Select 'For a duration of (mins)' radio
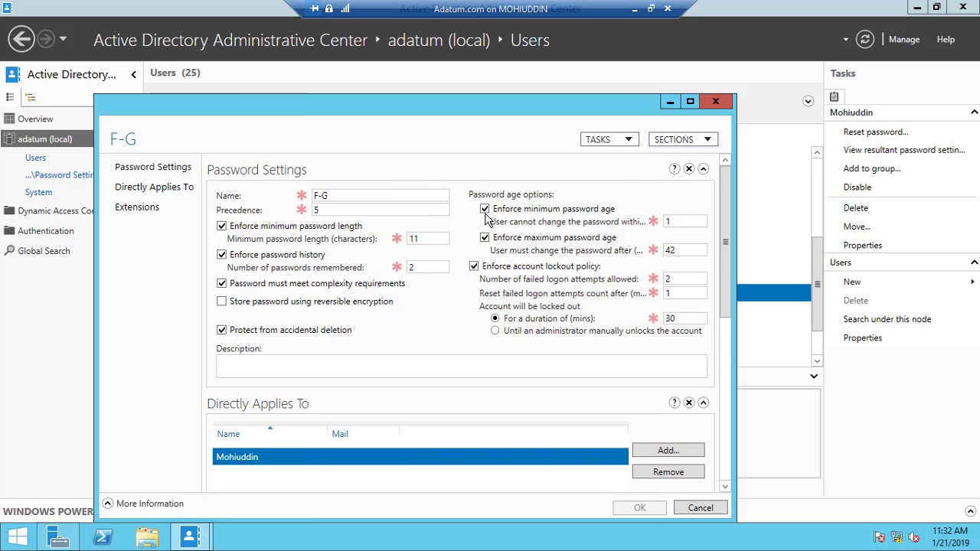Viewport: 980px width, 551px height. pyautogui.click(x=495, y=318)
